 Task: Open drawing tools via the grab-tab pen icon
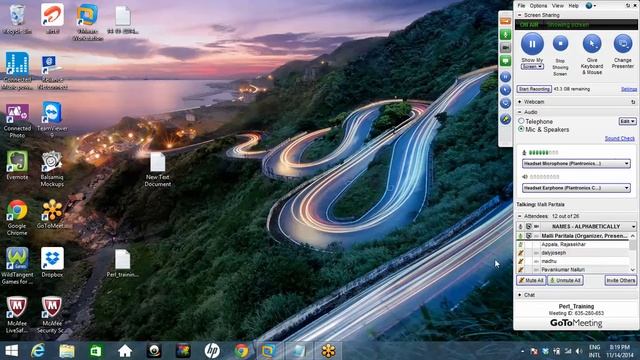(x=505, y=119)
